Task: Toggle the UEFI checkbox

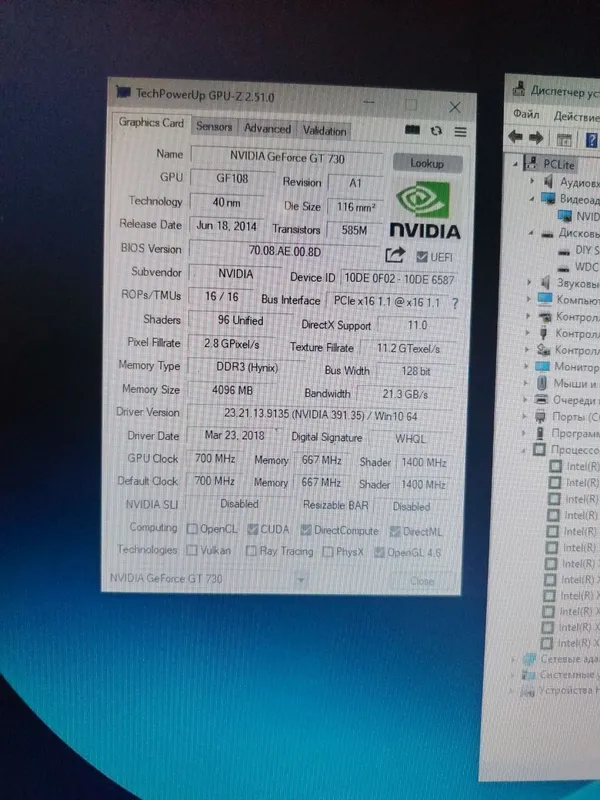Action: click(421, 257)
